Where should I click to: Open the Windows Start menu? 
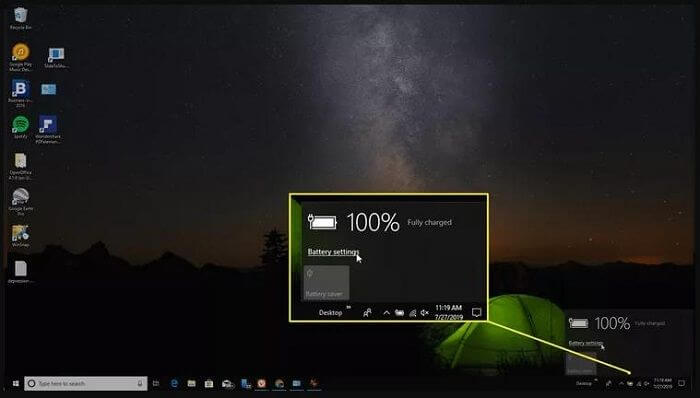pyautogui.click(x=16, y=383)
